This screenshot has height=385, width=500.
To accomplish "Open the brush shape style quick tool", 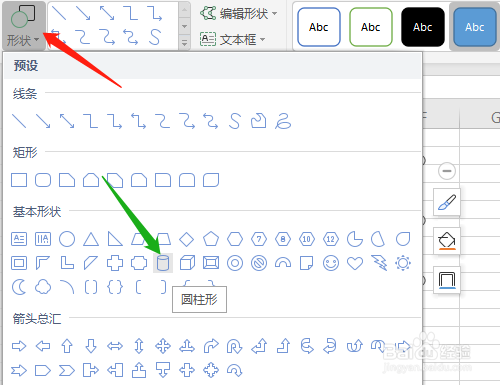I will click(447, 202).
